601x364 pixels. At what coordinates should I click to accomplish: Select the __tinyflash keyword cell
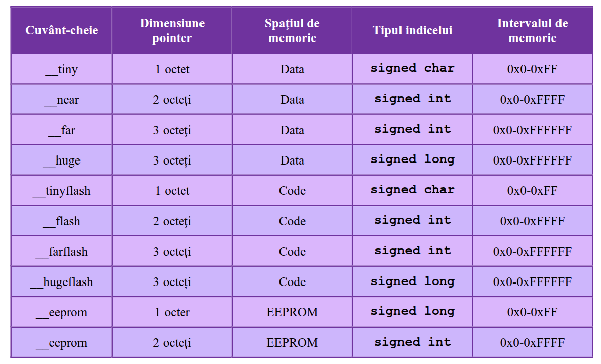coord(62,191)
